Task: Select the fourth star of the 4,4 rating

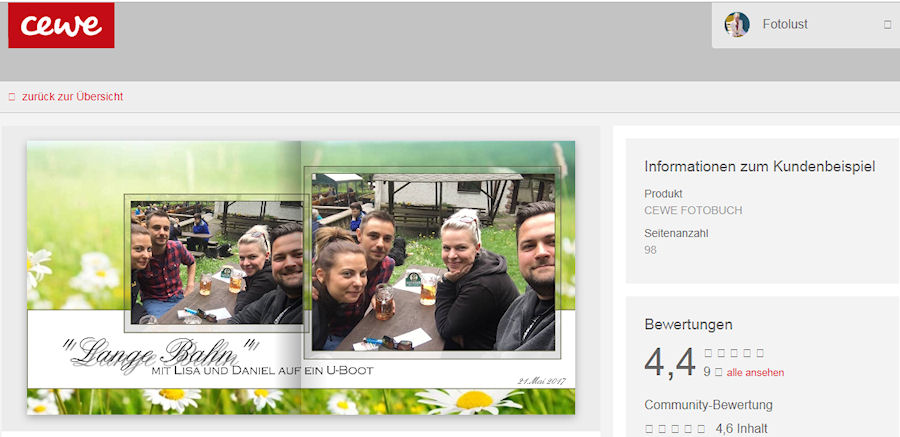Action: tap(747, 353)
